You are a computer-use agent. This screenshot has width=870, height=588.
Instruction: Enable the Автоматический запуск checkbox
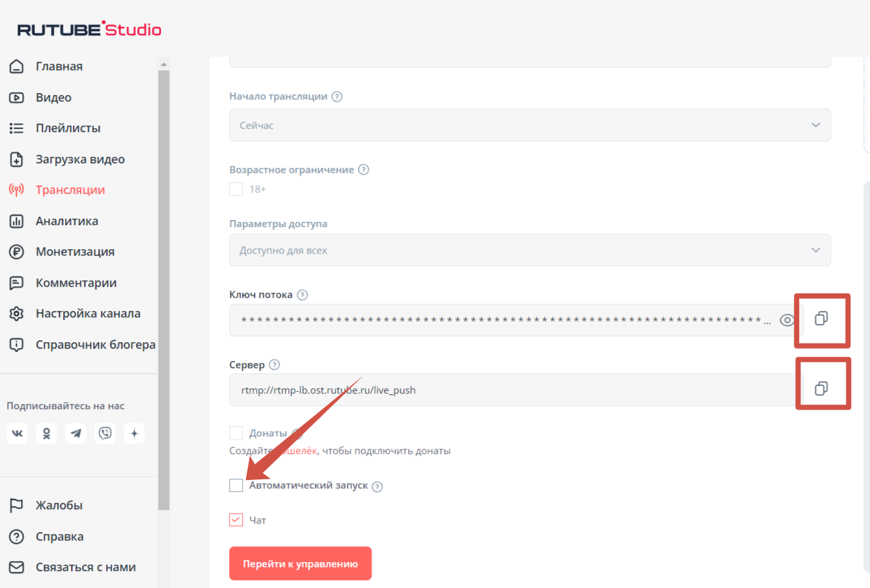point(236,485)
